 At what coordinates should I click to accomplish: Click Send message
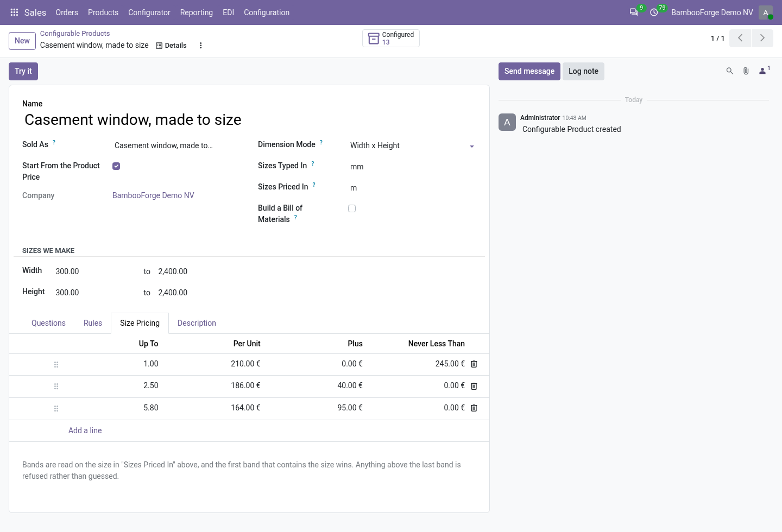pos(529,71)
